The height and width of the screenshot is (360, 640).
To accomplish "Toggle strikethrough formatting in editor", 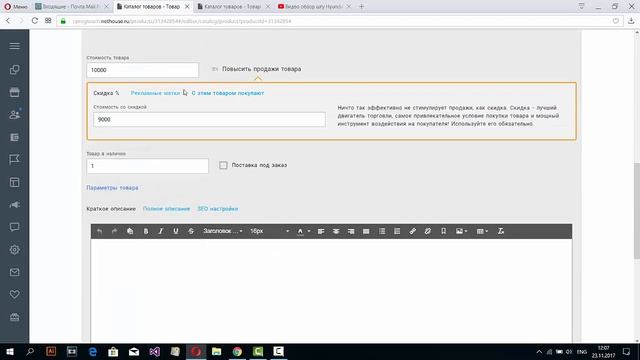I will point(191,231).
